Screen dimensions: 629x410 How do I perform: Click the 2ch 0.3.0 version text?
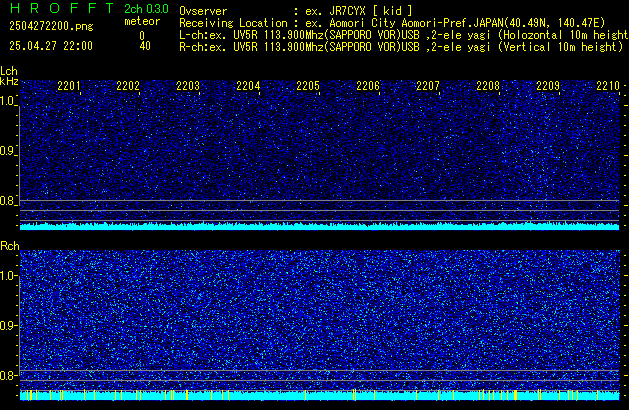pos(146,8)
